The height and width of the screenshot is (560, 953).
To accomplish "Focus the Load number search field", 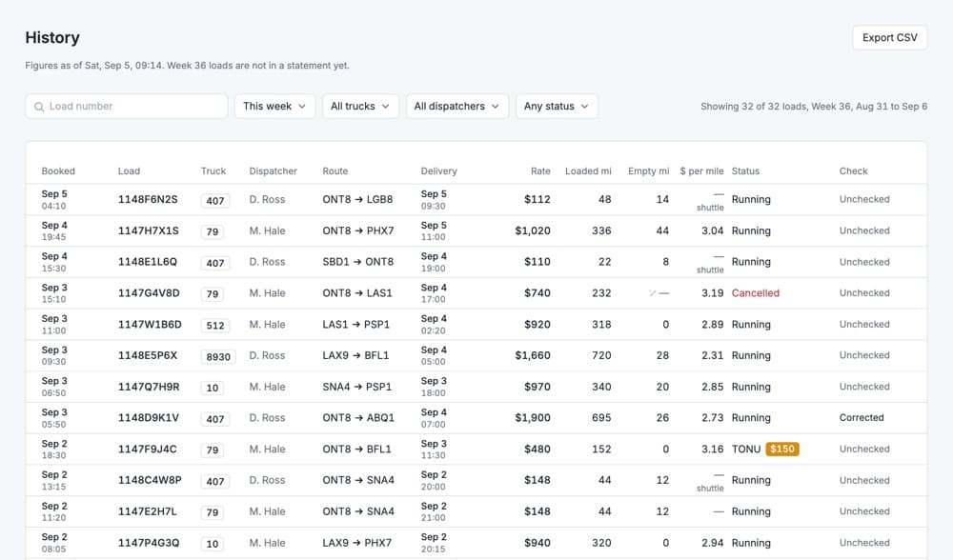I will pos(127,107).
